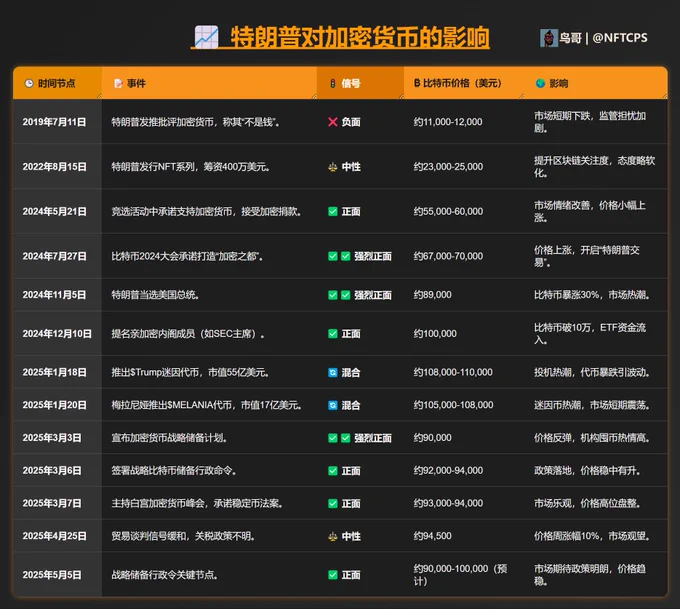Click the impact text 价格周涨幅10%,市场观望
The width and height of the screenshot is (680, 609).
(592, 536)
